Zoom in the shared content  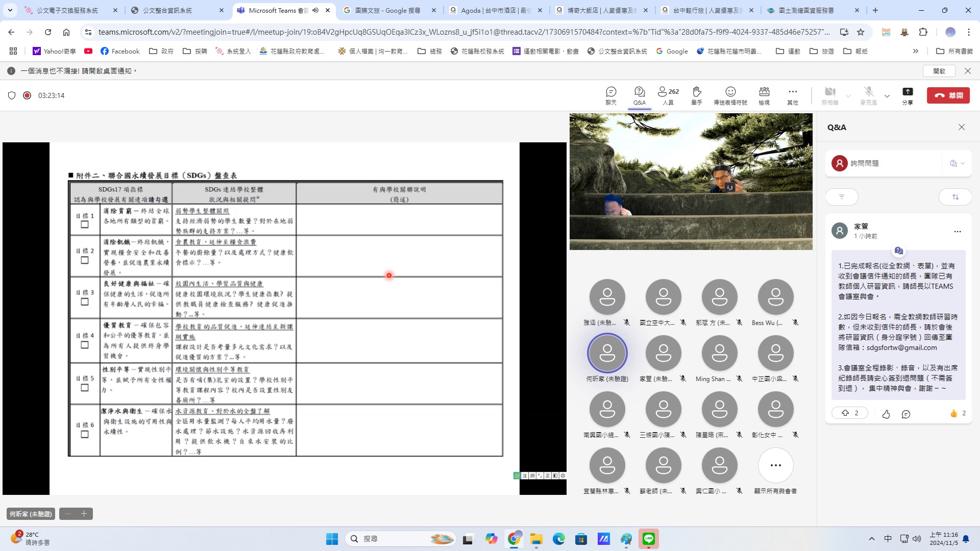click(x=84, y=514)
